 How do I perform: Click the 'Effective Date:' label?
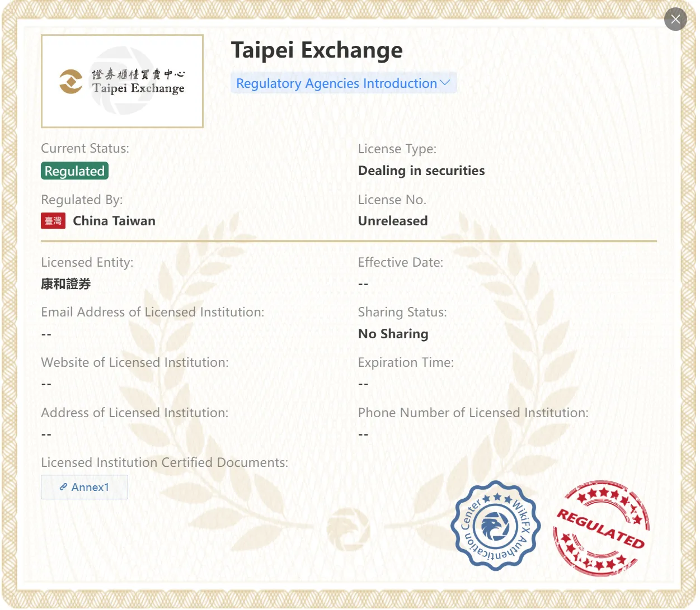(401, 262)
